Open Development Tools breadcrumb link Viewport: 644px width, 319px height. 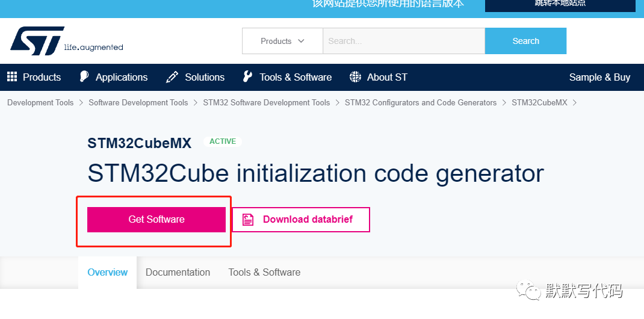[x=40, y=103]
